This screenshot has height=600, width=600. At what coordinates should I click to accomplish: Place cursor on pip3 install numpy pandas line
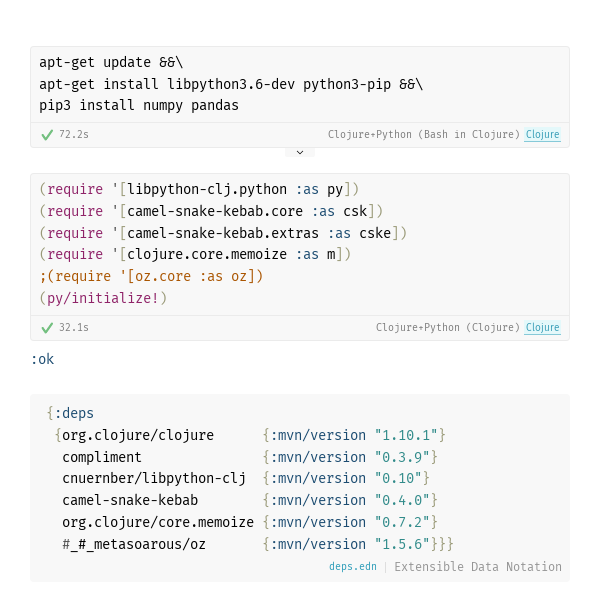(139, 106)
